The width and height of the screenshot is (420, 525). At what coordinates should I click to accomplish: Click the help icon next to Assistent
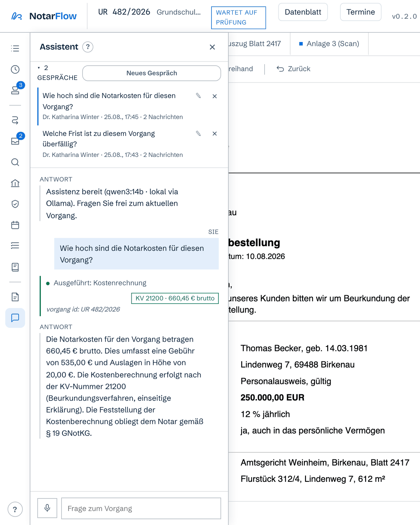(88, 47)
